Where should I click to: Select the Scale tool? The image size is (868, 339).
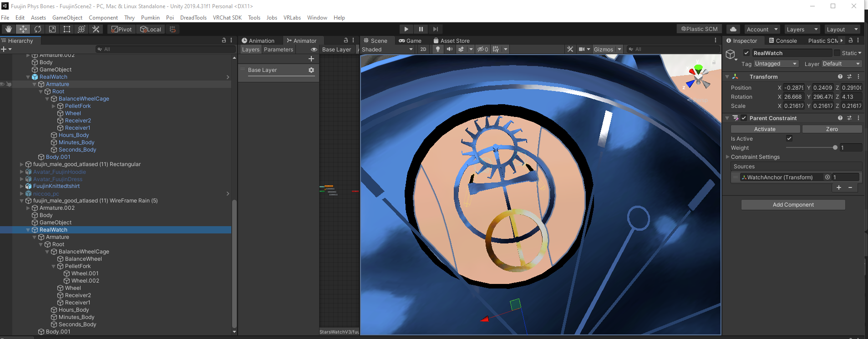coord(52,29)
